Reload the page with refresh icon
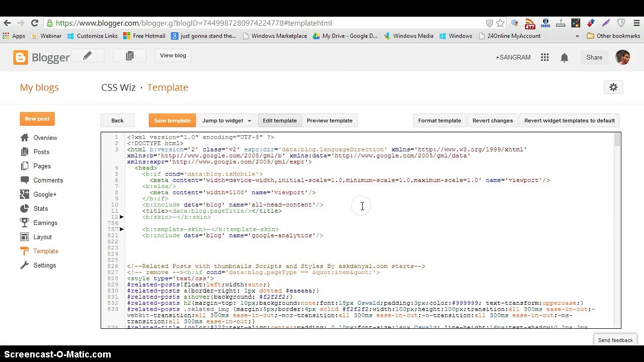Image resolution: width=644 pixels, height=362 pixels. (35, 23)
